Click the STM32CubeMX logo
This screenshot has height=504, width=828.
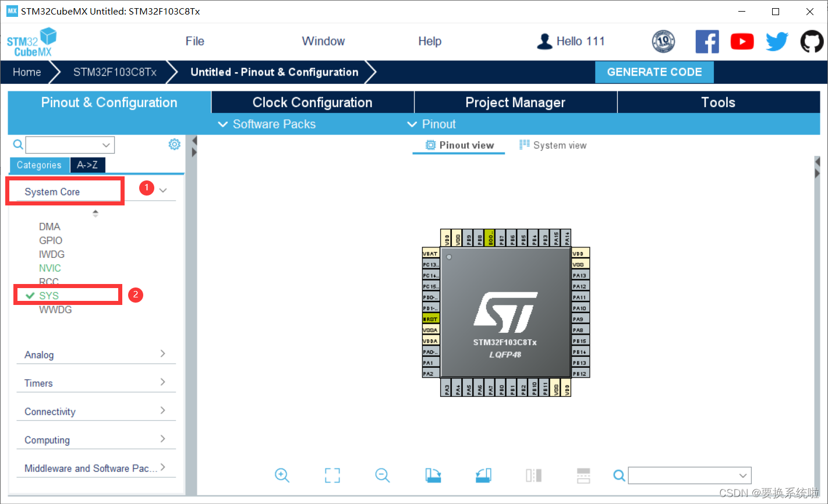pos(31,42)
